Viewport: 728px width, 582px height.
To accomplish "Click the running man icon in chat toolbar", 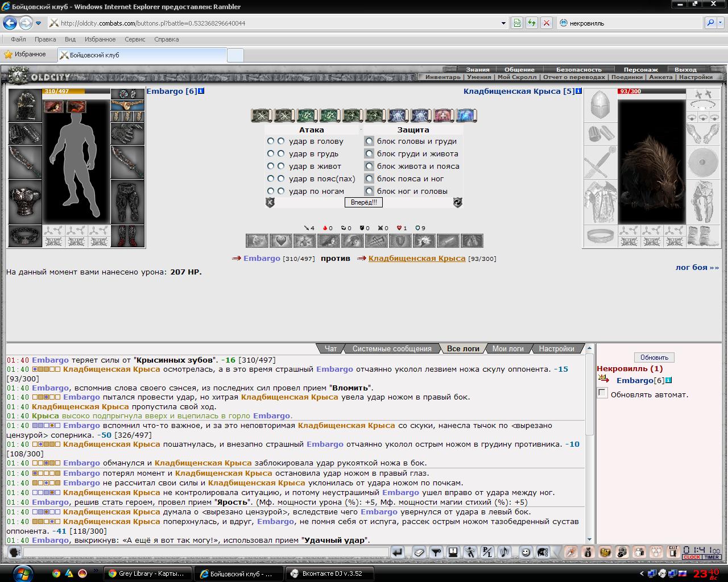I will point(470,552).
